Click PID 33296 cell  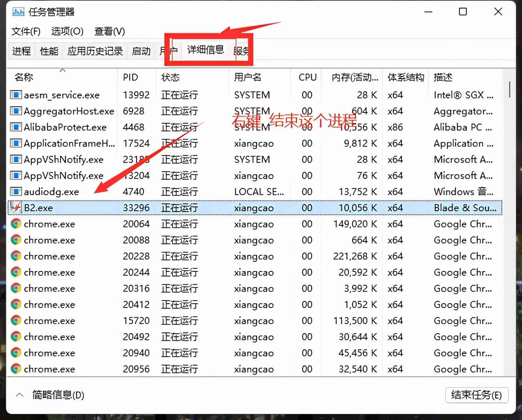[x=136, y=208]
